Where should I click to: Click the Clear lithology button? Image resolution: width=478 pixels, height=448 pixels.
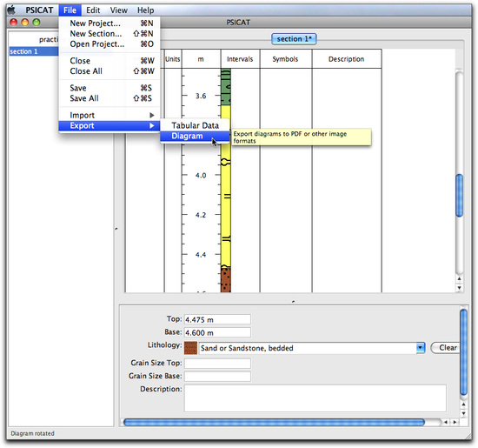point(445,348)
